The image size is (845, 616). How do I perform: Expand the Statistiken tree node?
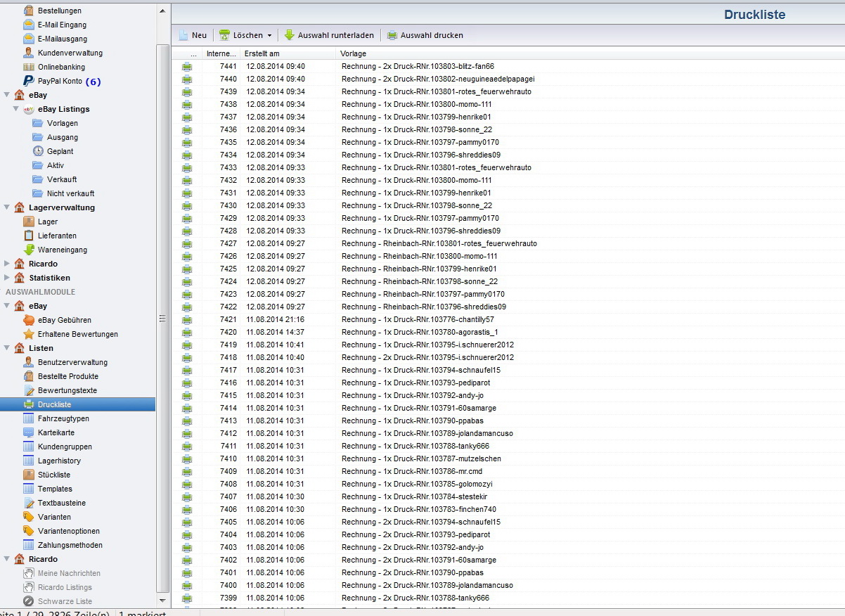click(x=8, y=278)
